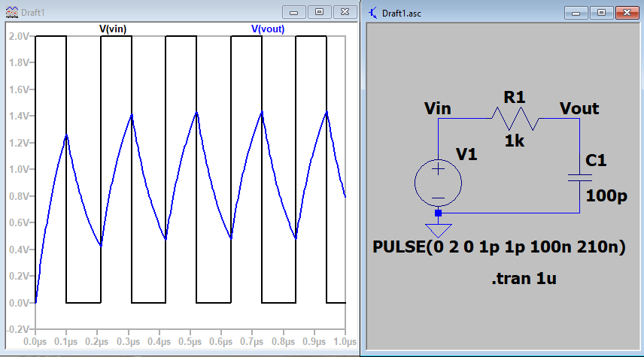Click the 1k resistor value text
The height and width of the screenshot is (357, 644).
click(515, 141)
